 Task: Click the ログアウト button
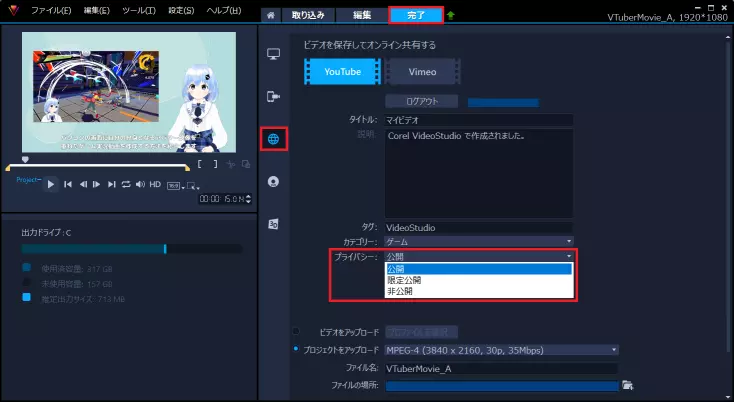[422, 101]
